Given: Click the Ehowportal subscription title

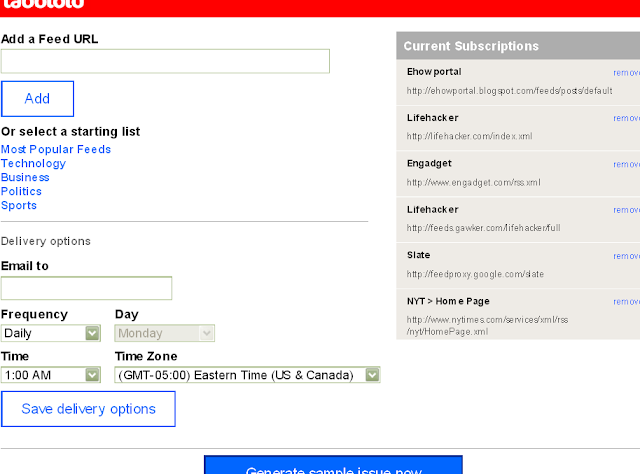Looking at the screenshot, I should pyautogui.click(x=434, y=72).
